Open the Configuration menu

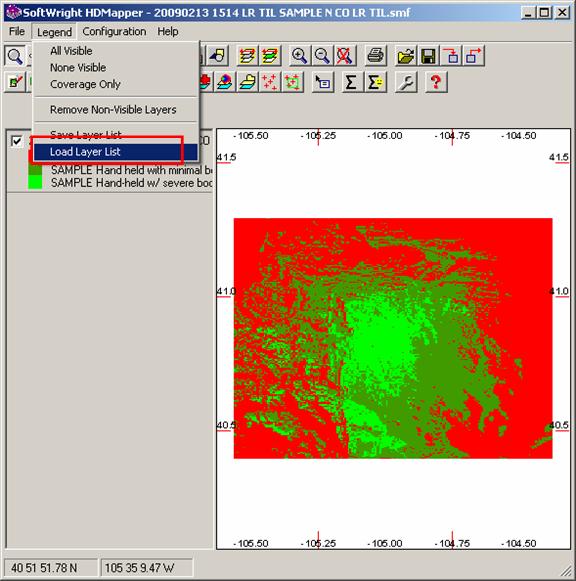point(114,31)
